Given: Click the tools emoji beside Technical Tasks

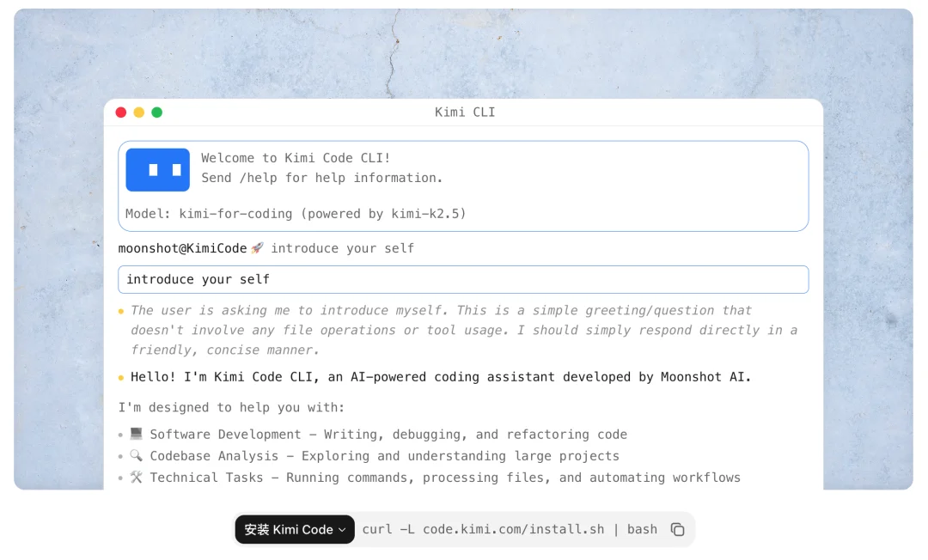Looking at the screenshot, I should tap(136, 478).
